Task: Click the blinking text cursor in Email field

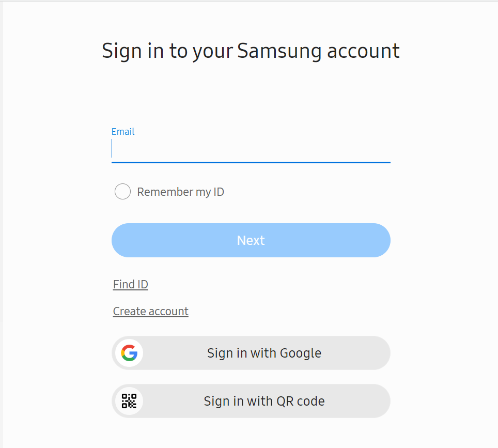Action: [112, 148]
